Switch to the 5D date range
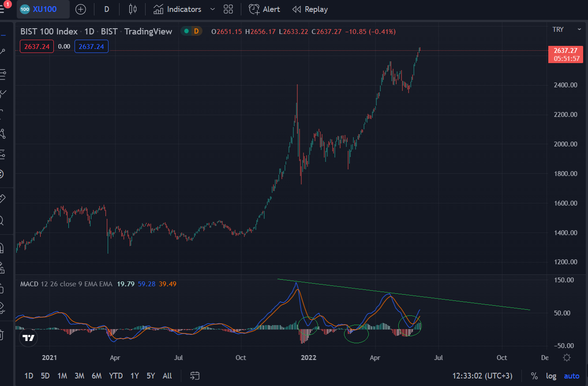The width and height of the screenshot is (588, 386). pos(45,376)
